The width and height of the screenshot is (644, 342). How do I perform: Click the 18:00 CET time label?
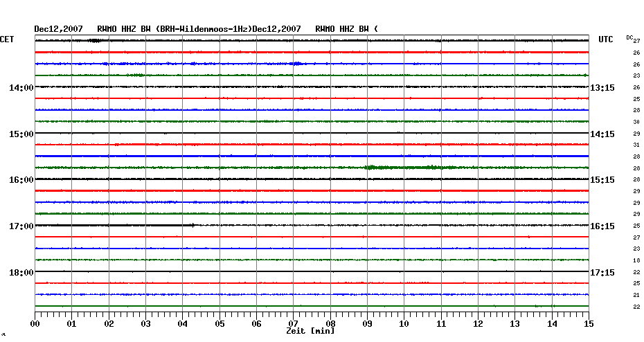pos(21,273)
